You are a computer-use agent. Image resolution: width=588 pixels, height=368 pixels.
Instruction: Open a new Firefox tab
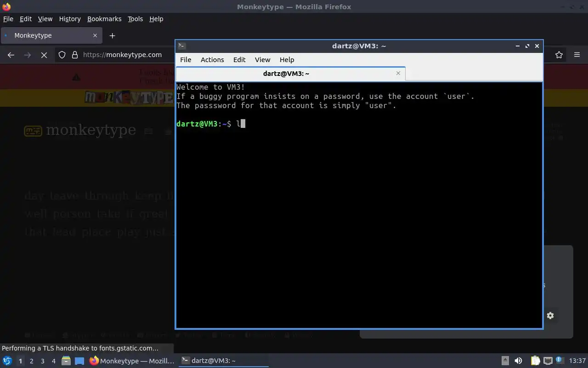pos(112,35)
